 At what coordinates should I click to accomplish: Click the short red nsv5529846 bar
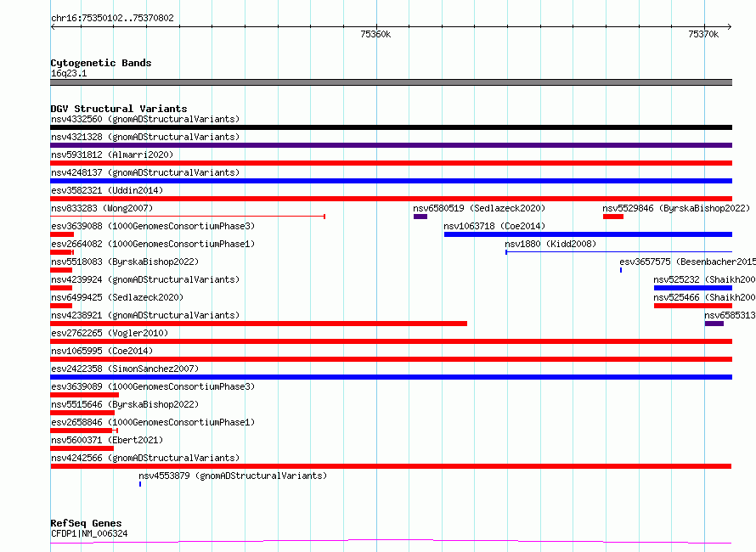[x=613, y=217]
